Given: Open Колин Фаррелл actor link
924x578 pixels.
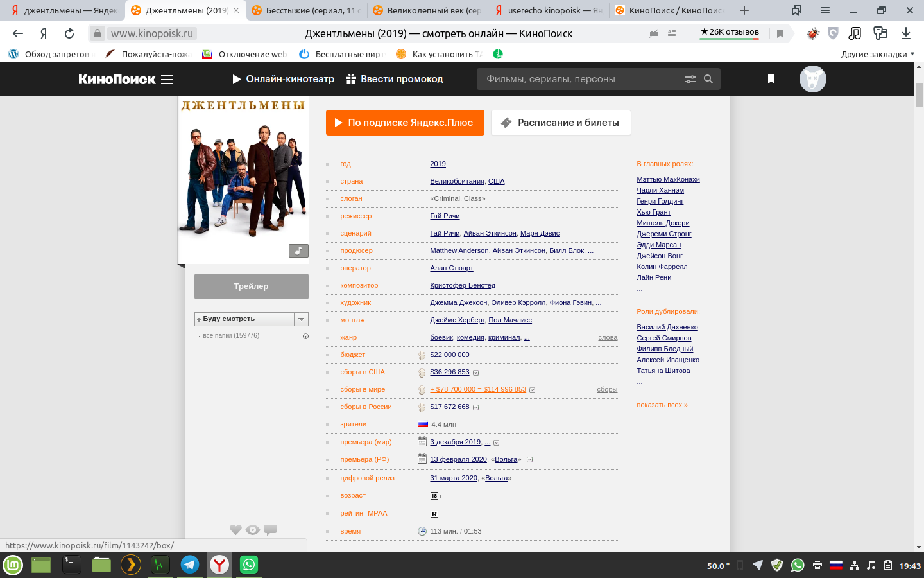Looking at the screenshot, I should pos(662,267).
